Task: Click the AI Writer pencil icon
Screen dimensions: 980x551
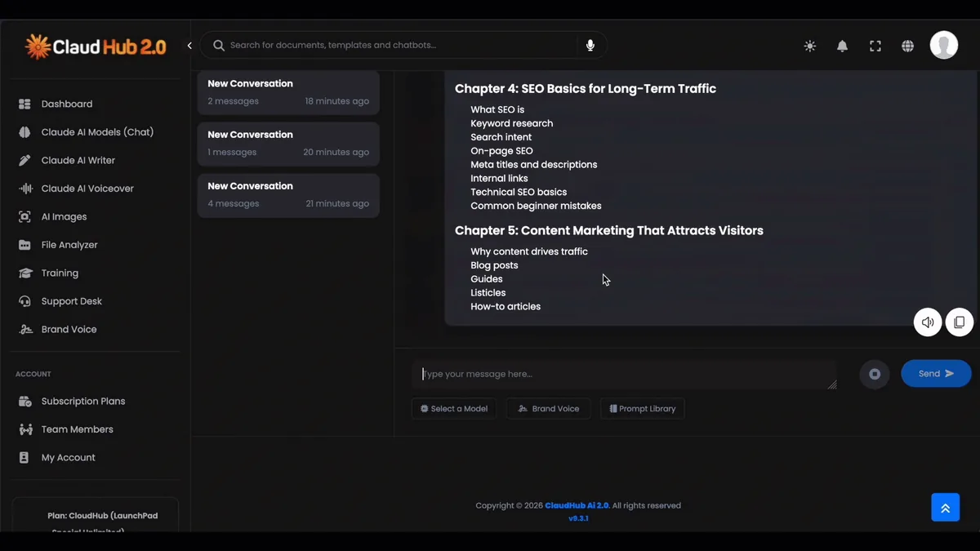Action: pyautogui.click(x=24, y=161)
